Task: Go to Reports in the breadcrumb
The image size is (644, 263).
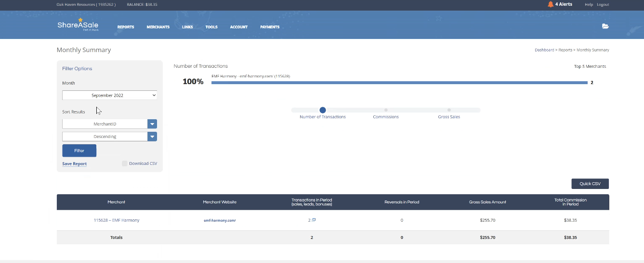Action: [565, 50]
